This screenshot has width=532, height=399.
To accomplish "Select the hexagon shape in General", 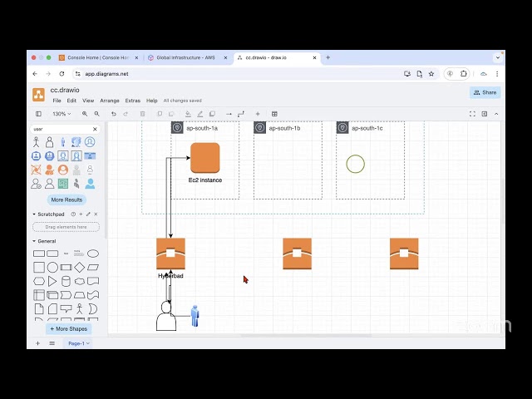I will 39,281.
